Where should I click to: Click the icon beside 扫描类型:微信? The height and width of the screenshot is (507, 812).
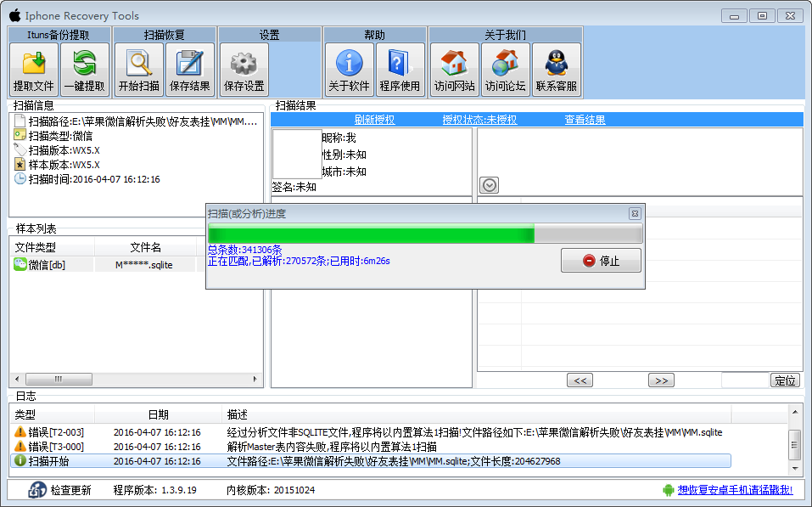click(x=20, y=135)
